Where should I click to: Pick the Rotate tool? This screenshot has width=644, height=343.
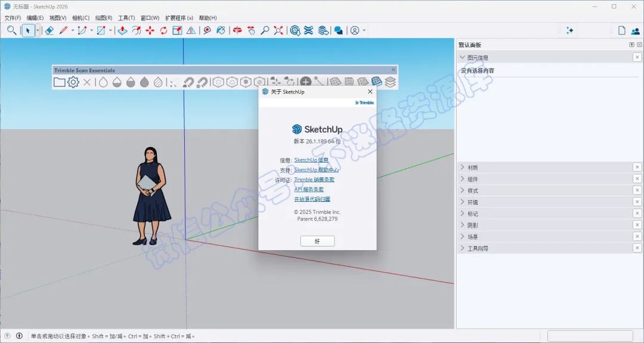pos(163,30)
